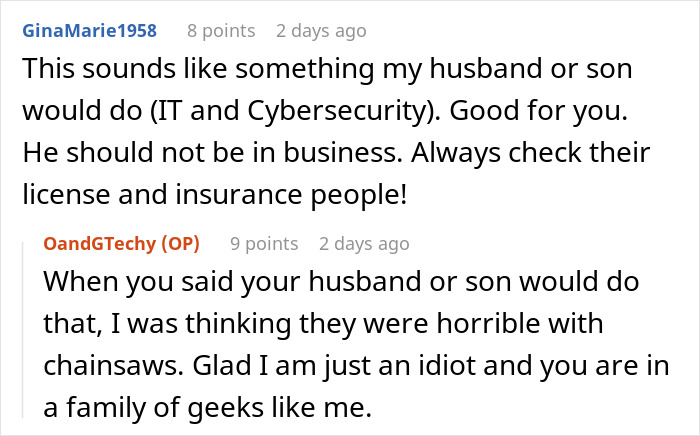
Task: Visit the OandGTechy username link
Action: click(100, 244)
